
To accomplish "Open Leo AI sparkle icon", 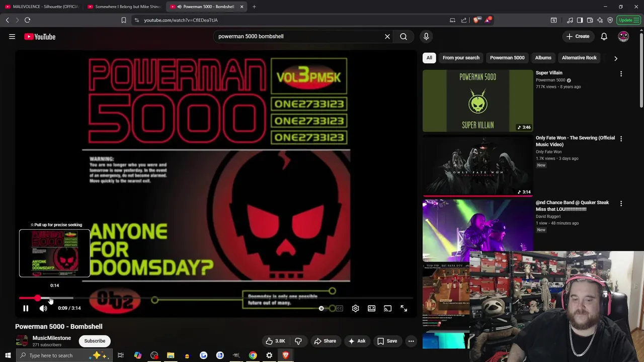I will [x=600, y=20].
